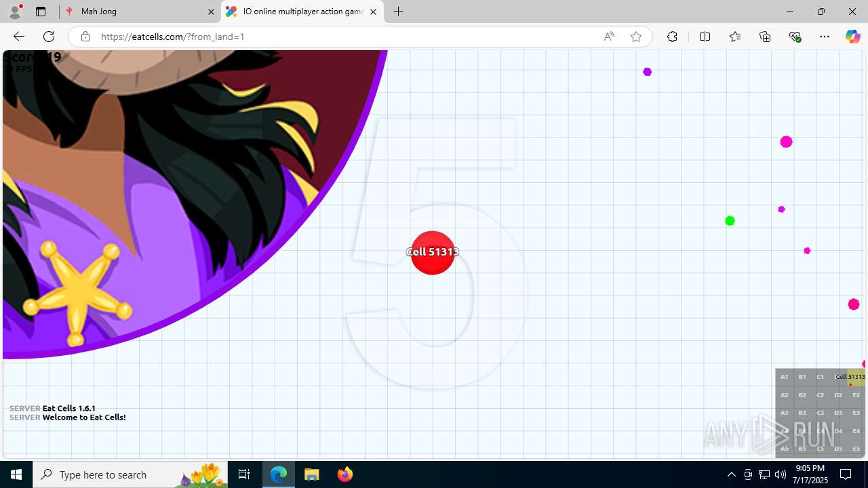Open the Windows Start menu
The height and width of the screenshot is (488, 868).
(x=16, y=474)
